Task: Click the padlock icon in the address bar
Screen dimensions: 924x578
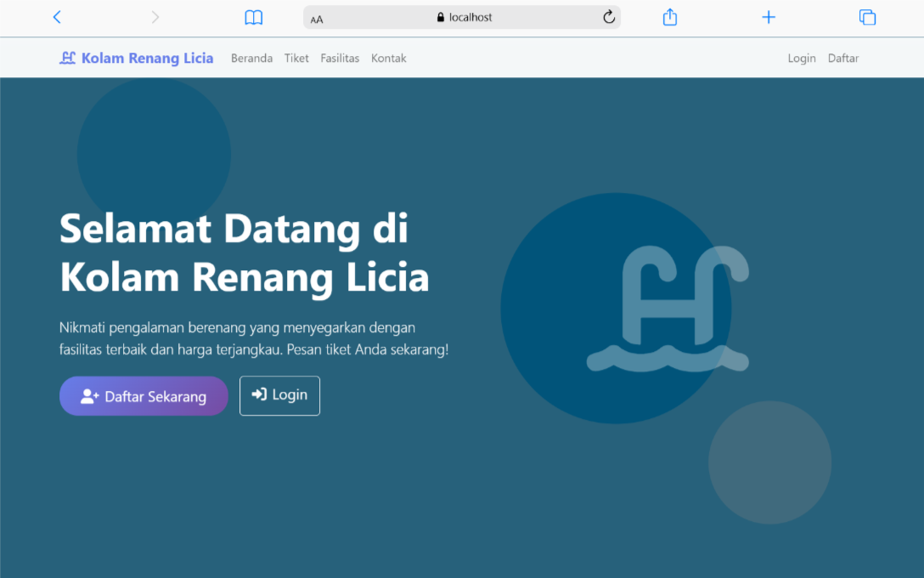Action: [x=440, y=17]
